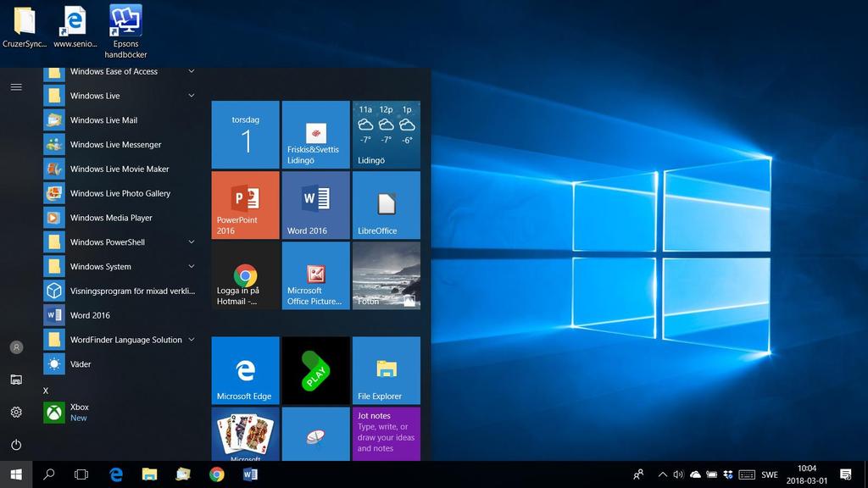This screenshot has height=488, width=868.
Task: Open Microsoft Office Picture Manager tile
Action: tap(315, 275)
